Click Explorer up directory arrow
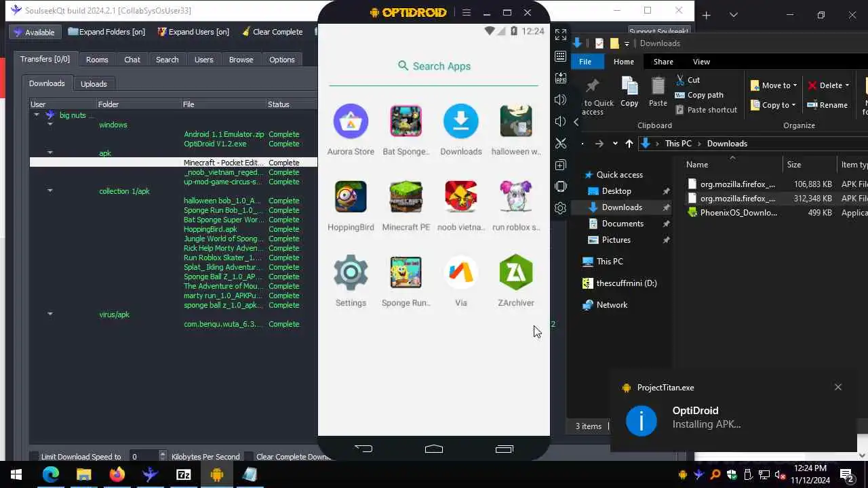The height and width of the screenshot is (488, 868). click(629, 144)
